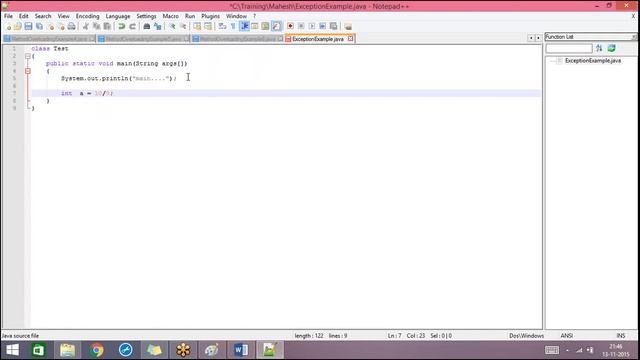Click 'length : 122' in the status bar
Screen dimensions: 640x360
click(309, 336)
